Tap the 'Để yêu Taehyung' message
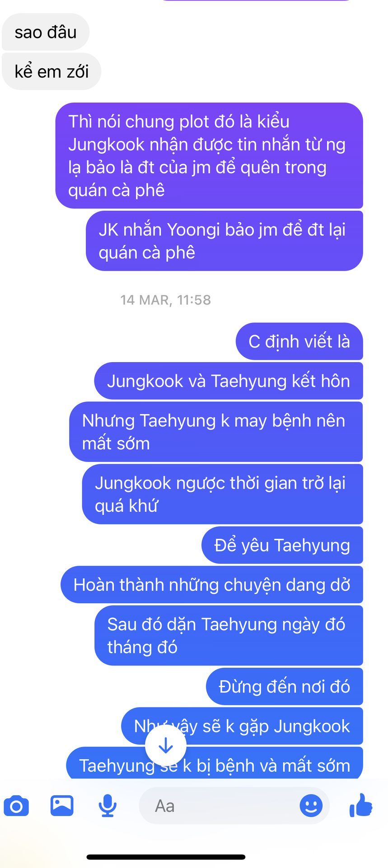388x868 pixels. [x=282, y=545]
